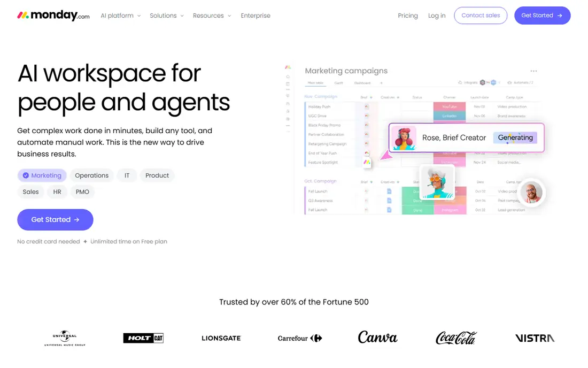Image resolution: width=588 pixels, height=368 pixels.
Task: Click the monday icon beside Feature Spotlight
Action: pyautogui.click(x=367, y=162)
